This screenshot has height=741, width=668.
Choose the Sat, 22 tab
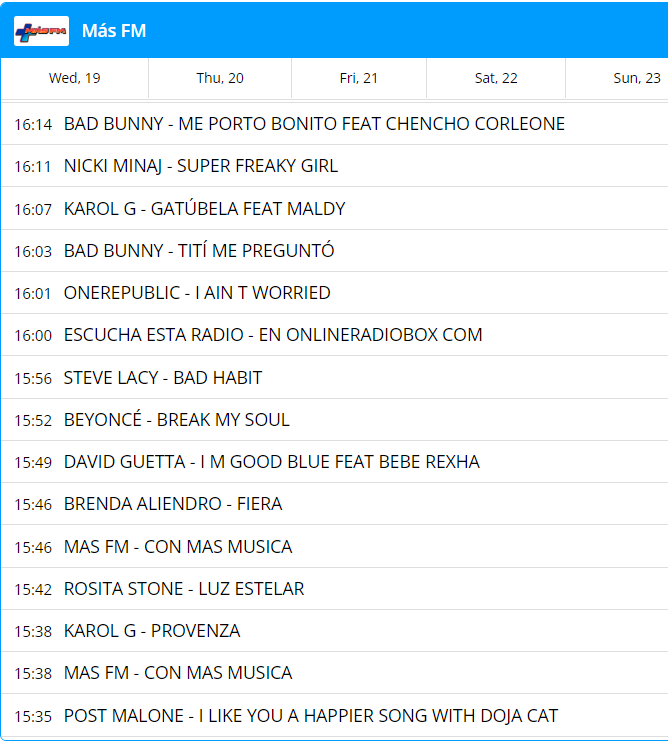click(496, 78)
